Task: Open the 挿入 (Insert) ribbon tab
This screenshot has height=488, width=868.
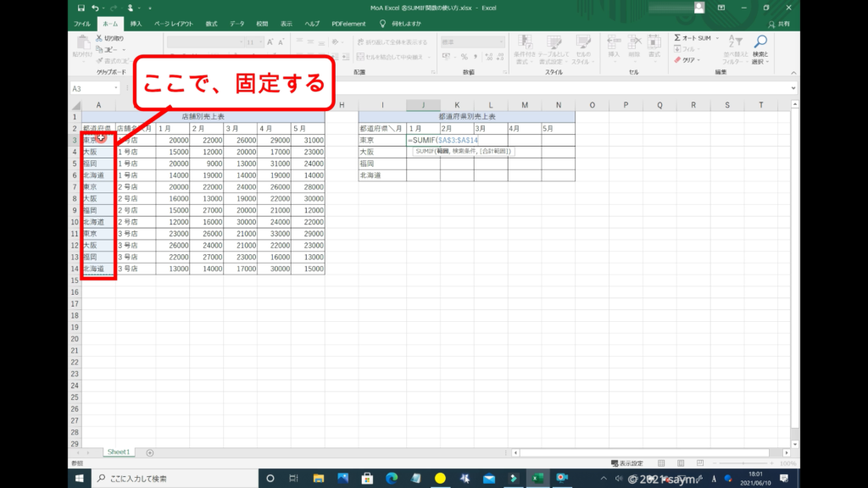Action: coord(136,24)
